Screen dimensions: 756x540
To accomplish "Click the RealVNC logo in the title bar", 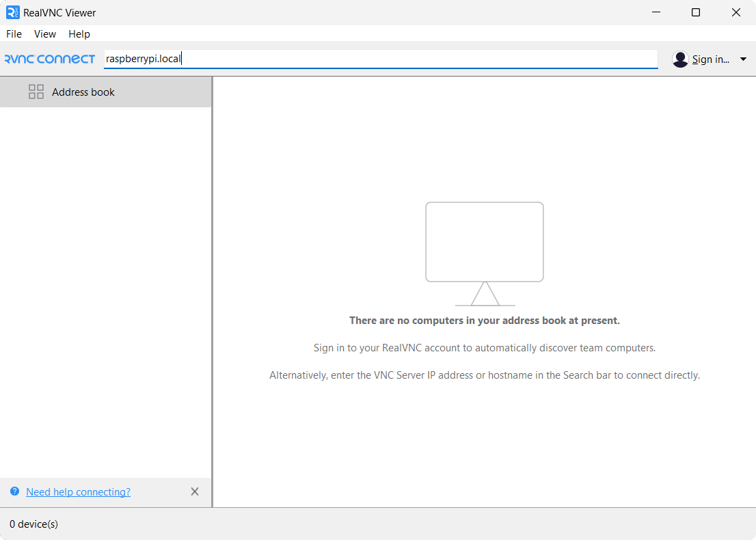I will click(x=11, y=12).
